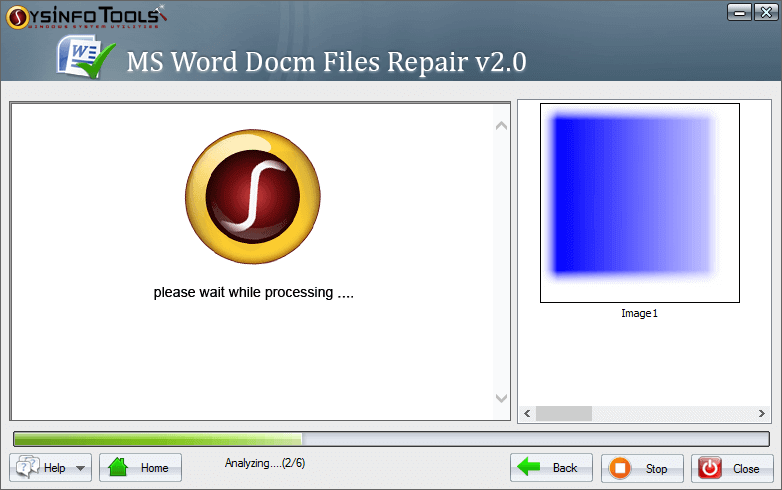Click the large SysInfoTools processing logo
The width and height of the screenshot is (782, 490).
(x=253, y=196)
